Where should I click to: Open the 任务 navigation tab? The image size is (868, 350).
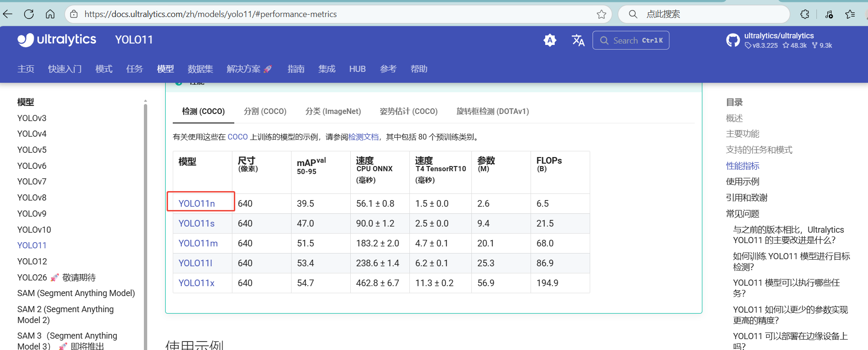tap(134, 69)
